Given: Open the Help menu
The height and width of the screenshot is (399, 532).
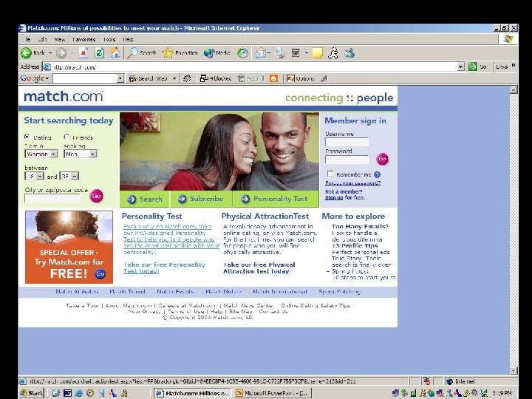Looking at the screenshot, I should coord(128,39).
